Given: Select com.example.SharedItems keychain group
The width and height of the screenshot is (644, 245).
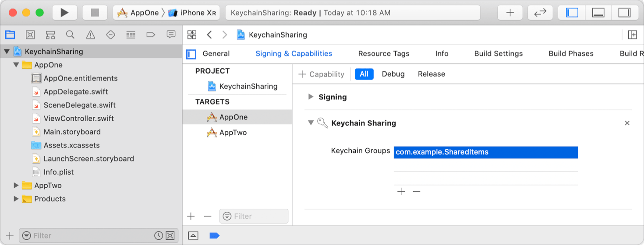Looking at the screenshot, I should click(486, 152).
